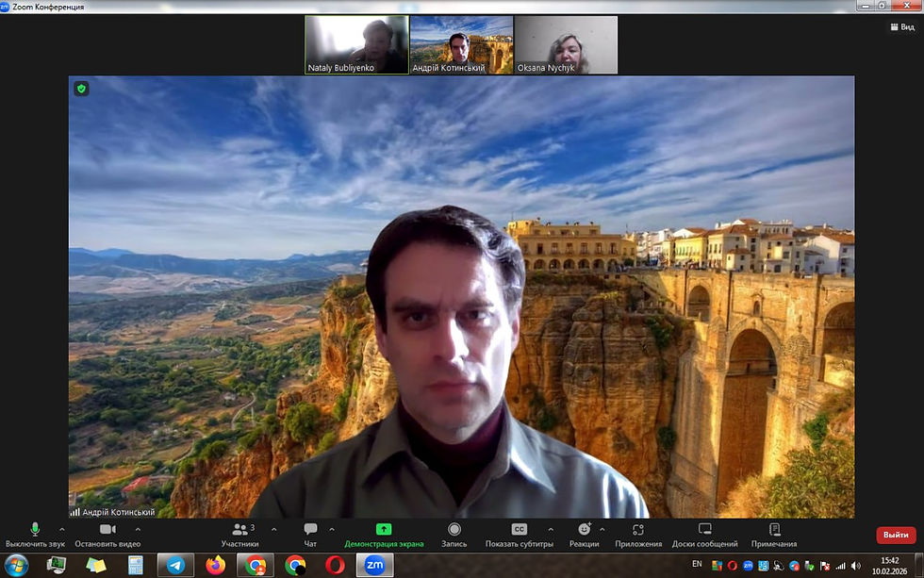Open sticky notes taskbar icon
The image size is (924, 578).
(96, 566)
